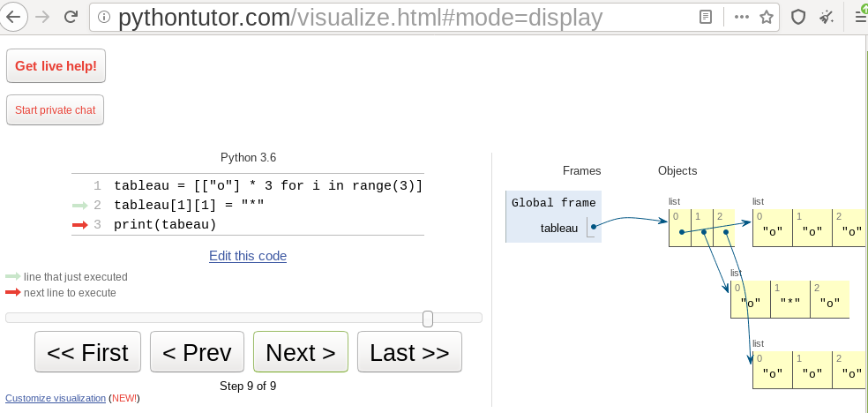
Task: Reload the current page
Action: click(72, 17)
